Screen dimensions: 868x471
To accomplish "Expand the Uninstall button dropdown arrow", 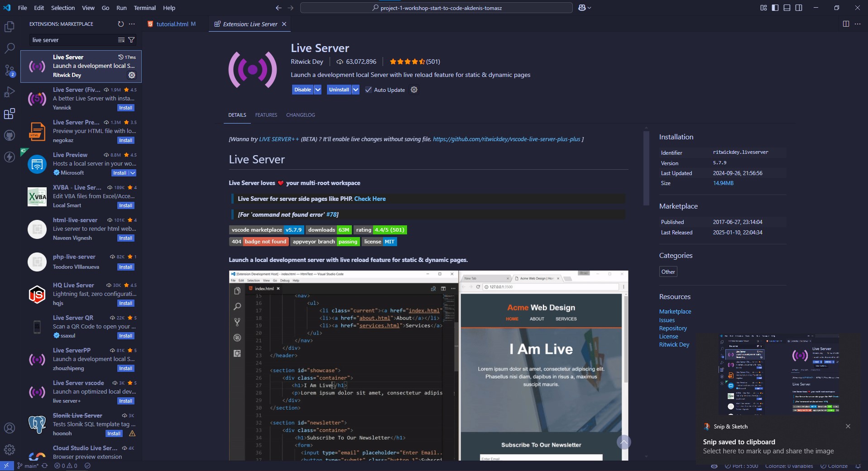I will coord(356,90).
